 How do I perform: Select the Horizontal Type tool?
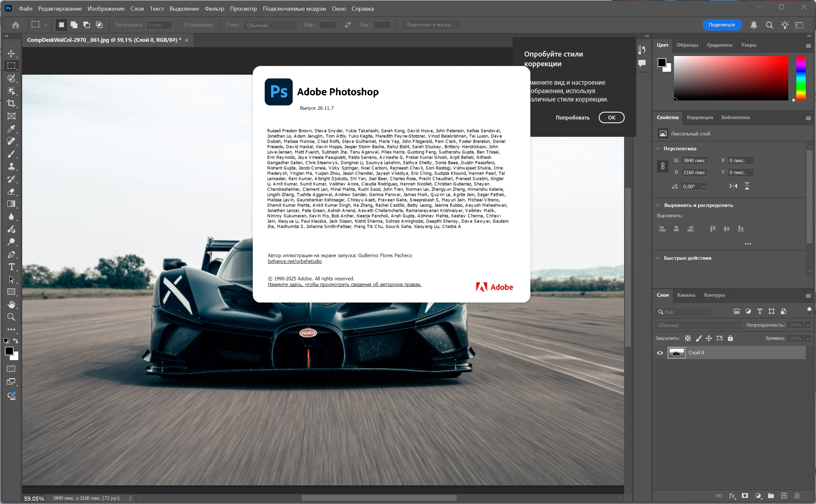pyautogui.click(x=11, y=267)
